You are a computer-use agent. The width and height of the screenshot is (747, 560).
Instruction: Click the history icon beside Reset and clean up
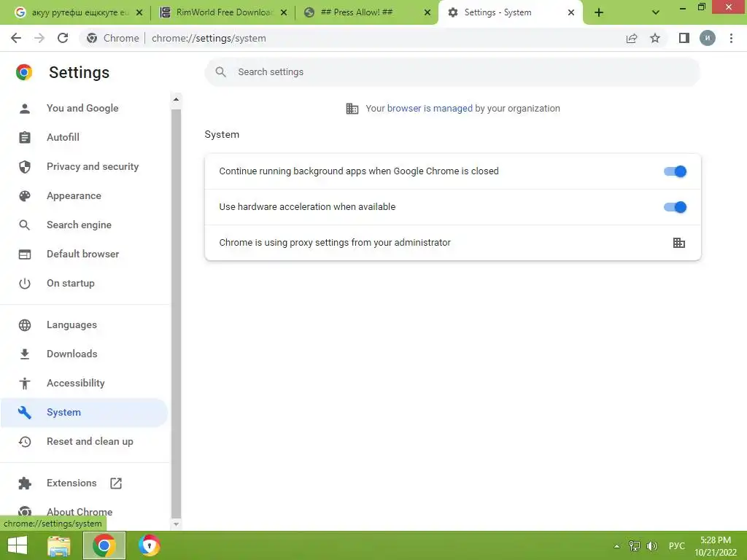click(x=25, y=442)
